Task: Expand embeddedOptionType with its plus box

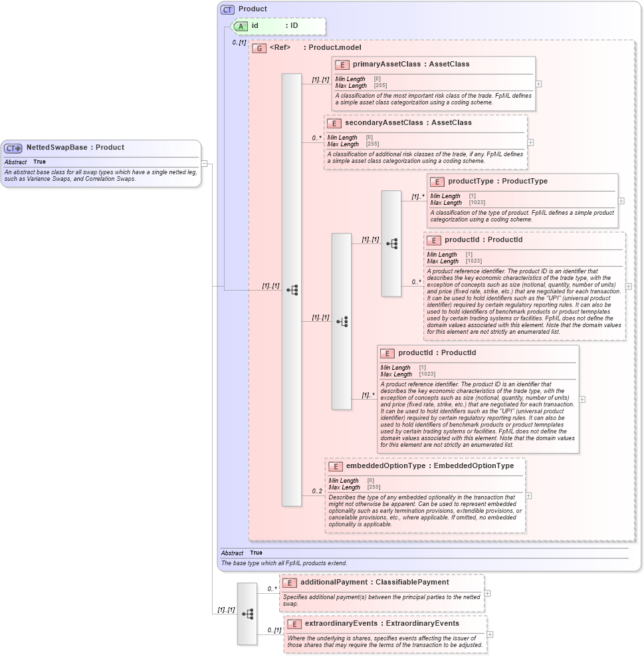Action: pyautogui.click(x=528, y=494)
